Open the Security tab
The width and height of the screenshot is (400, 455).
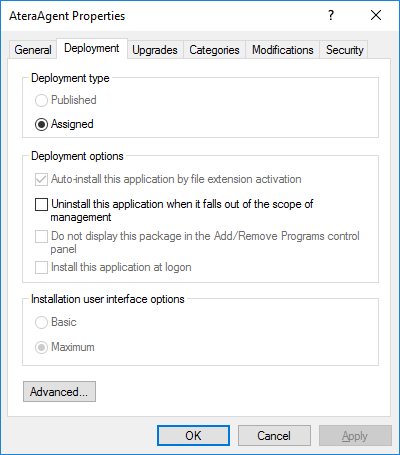pos(344,50)
